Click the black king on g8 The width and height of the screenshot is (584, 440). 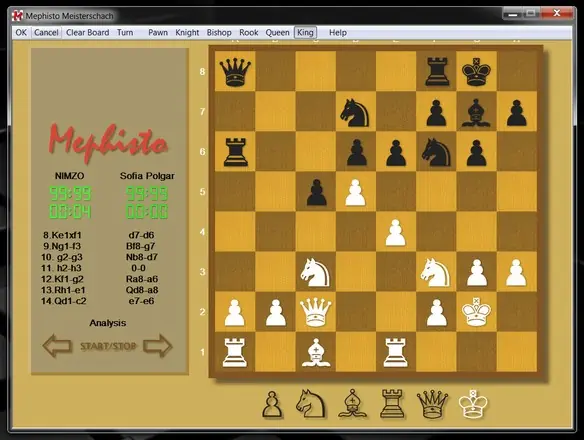click(x=476, y=72)
